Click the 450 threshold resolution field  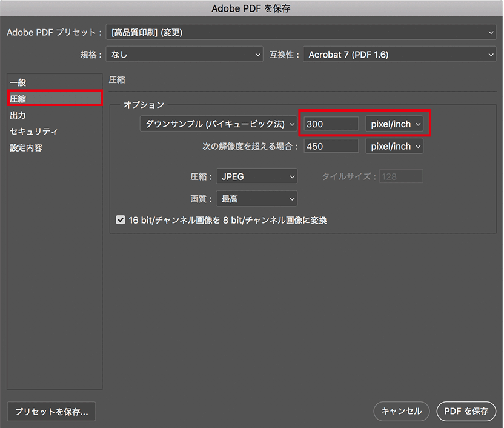(331, 146)
